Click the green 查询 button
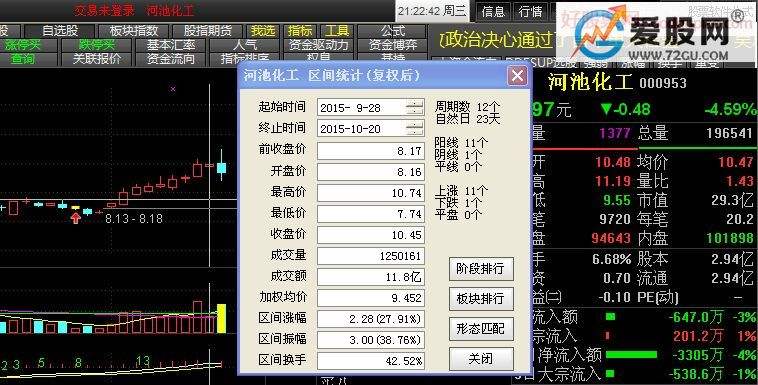Viewport: 758px width, 385px height. pyautogui.click(x=23, y=59)
